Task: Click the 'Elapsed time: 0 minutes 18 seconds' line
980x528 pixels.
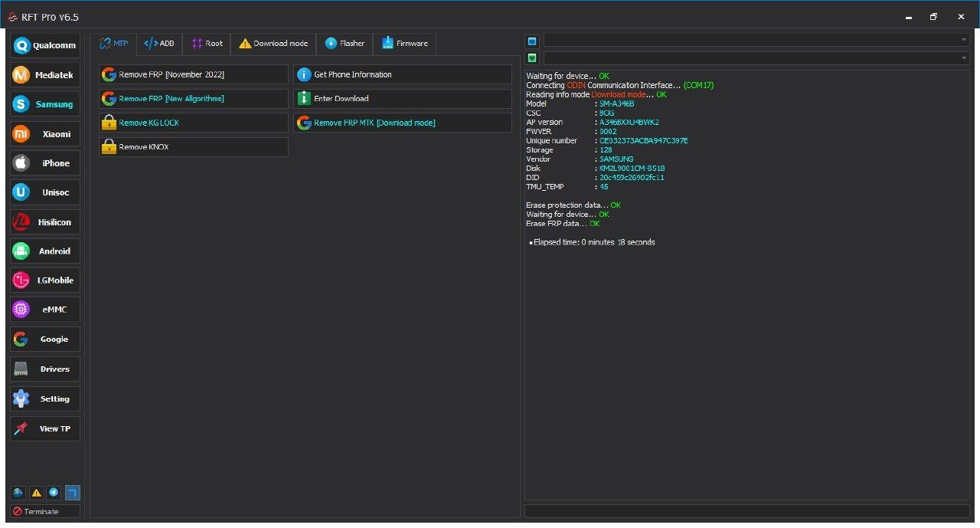Action: tap(593, 242)
